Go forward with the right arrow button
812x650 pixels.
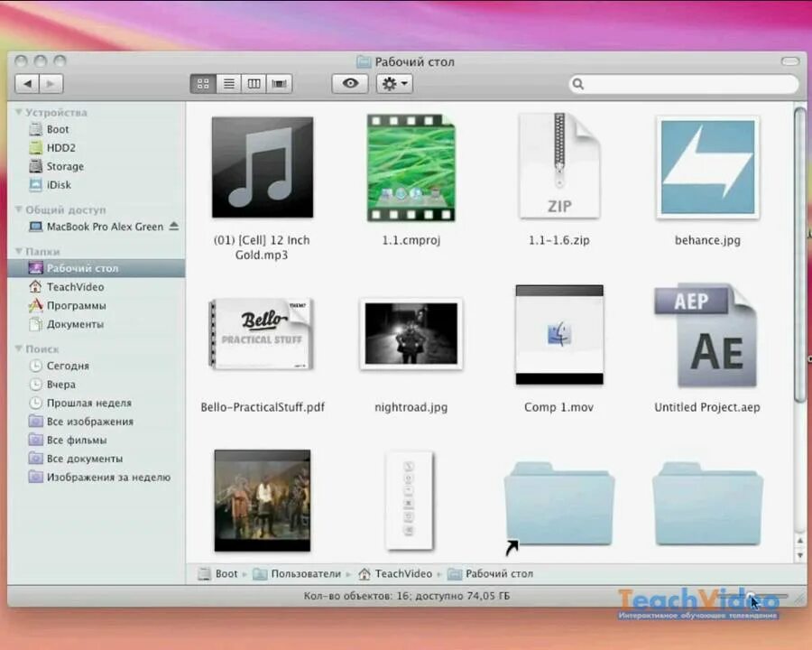pyautogui.click(x=51, y=83)
